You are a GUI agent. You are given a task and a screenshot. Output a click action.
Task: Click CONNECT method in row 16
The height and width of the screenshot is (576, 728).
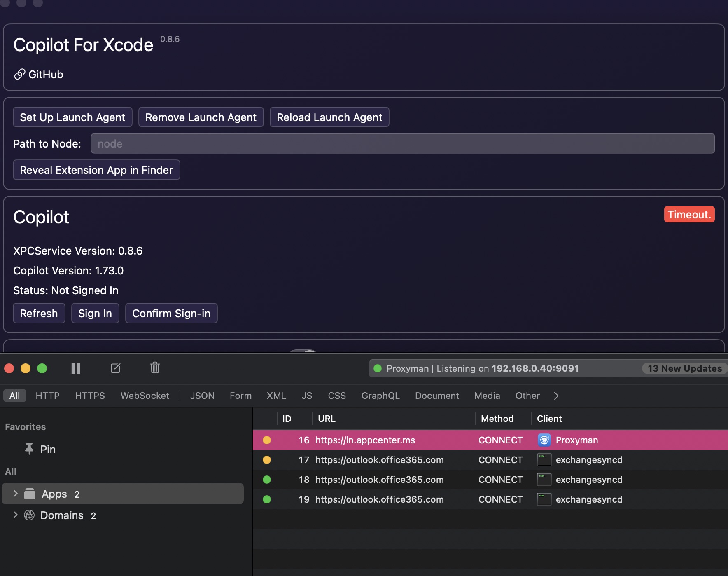[x=500, y=440]
